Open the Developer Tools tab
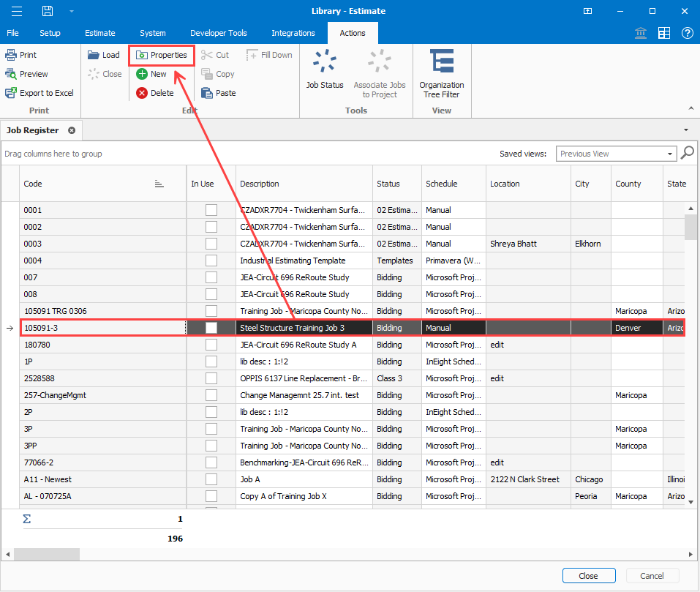The width and height of the screenshot is (700, 592). (x=218, y=33)
